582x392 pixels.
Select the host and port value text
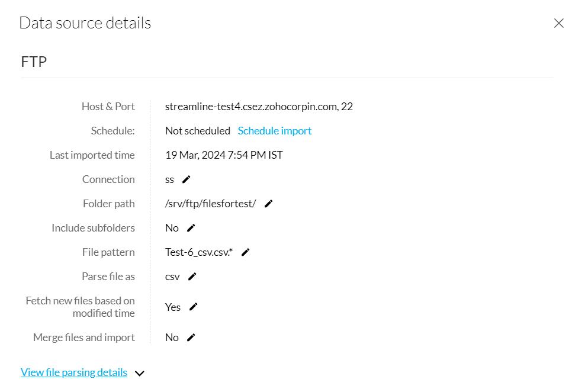[x=259, y=107]
